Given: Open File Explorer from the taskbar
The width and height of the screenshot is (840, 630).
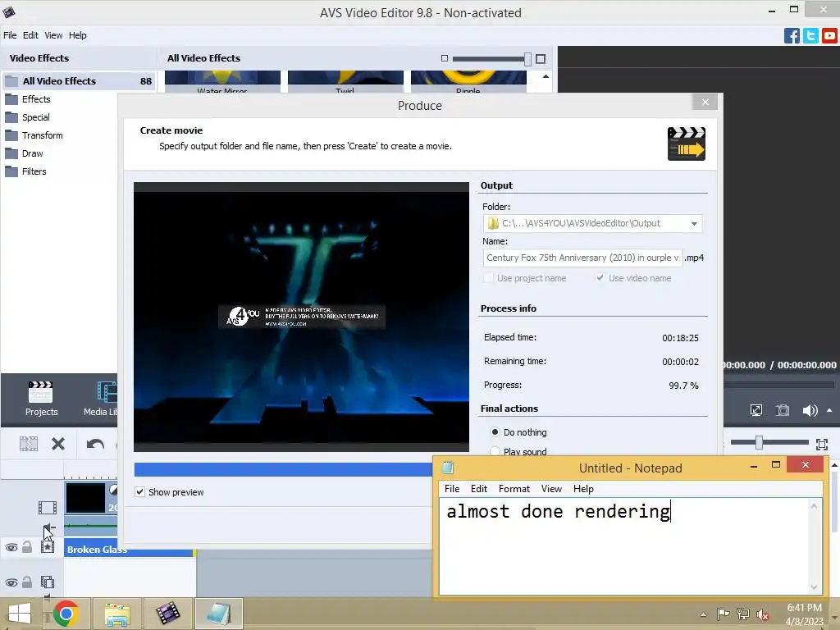Looking at the screenshot, I should coord(116,614).
